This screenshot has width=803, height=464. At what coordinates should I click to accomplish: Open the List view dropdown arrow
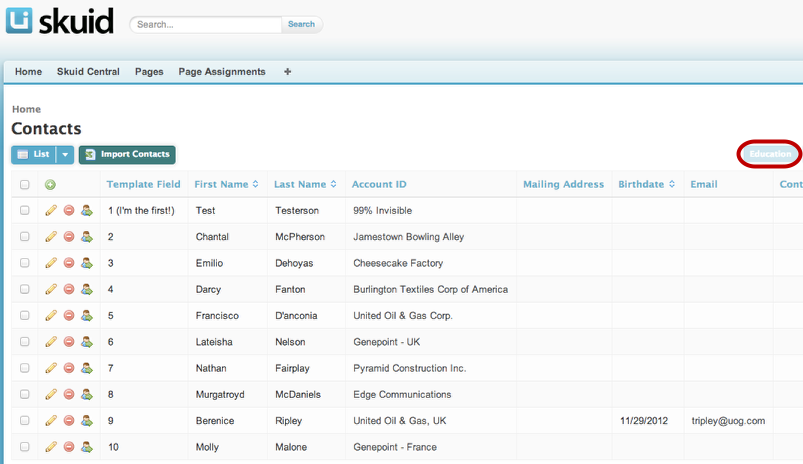coord(65,155)
